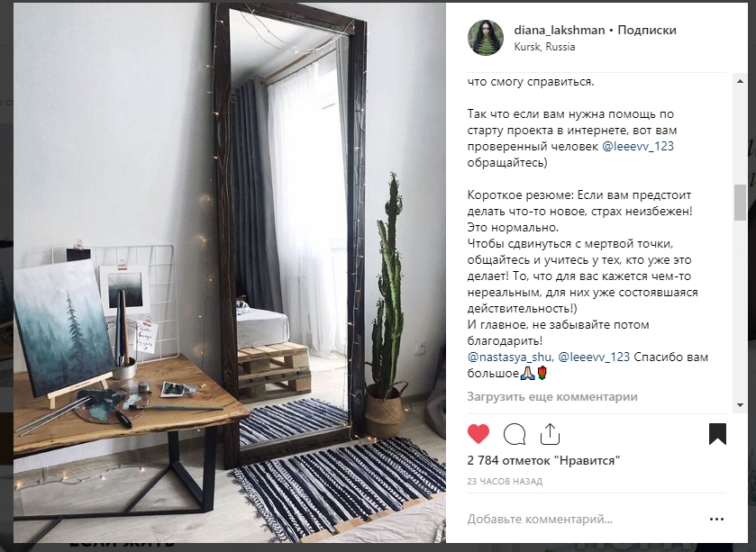Click the caption scrollbar down arrow
Screen dimensions: 756x552
coord(740,405)
